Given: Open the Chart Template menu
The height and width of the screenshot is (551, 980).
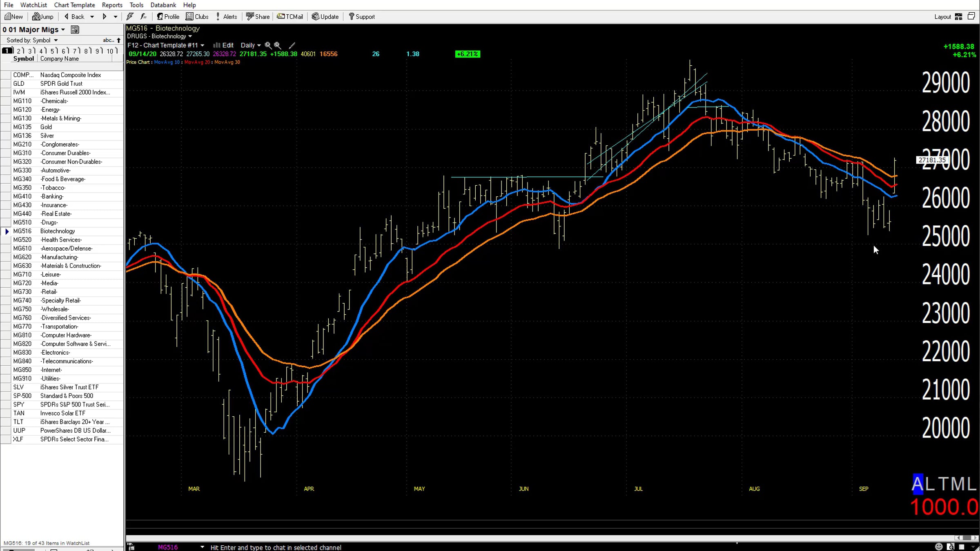Looking at the screenshot, I should point(74,5).
